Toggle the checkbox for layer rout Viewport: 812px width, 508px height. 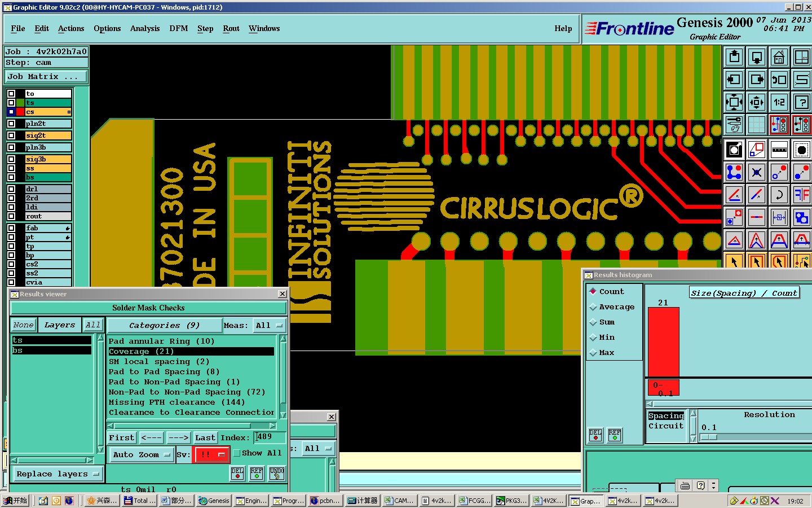click(11, 216)
